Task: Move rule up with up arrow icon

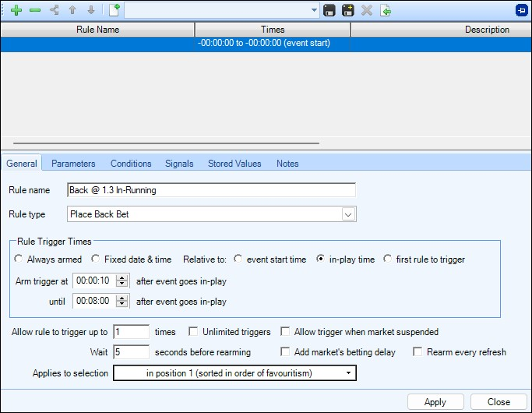Action: tap(72, 10)
